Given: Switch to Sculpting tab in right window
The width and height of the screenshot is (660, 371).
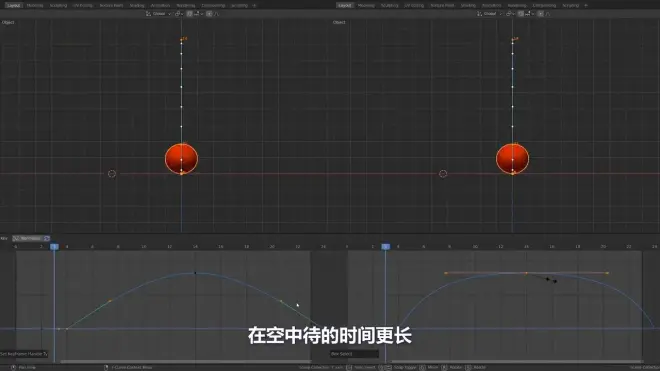Looking at the screenshot, I should tap(389, 5).
